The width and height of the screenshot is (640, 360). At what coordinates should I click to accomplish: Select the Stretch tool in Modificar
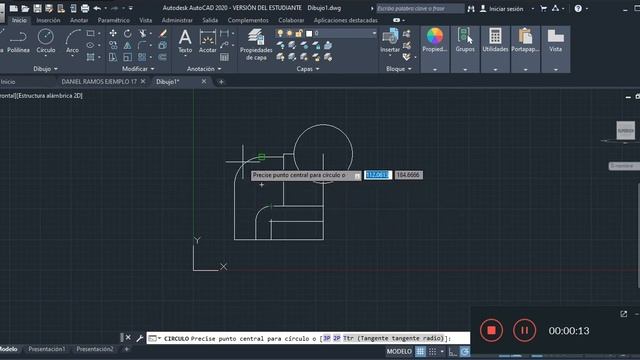click(113, 57)
